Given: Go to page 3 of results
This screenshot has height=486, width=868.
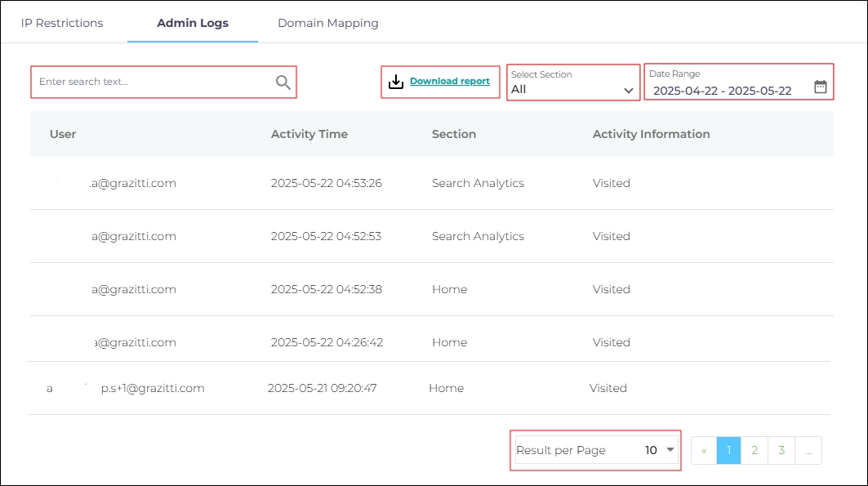Looking at the screenshot, I should point(781,450).
